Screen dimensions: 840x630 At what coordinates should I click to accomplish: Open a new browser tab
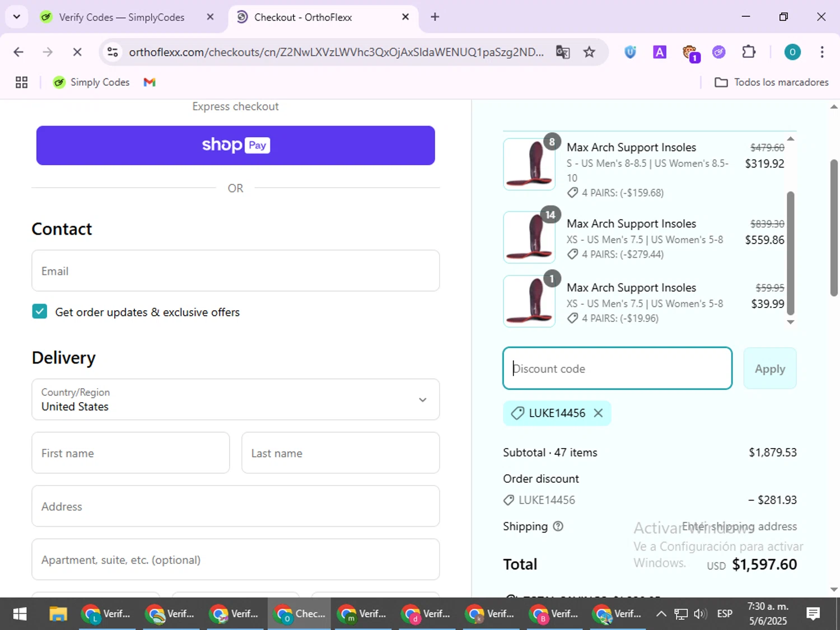[x=435, y=17]
